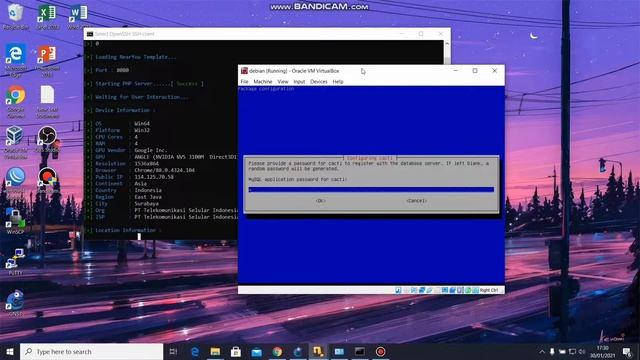Click the <Ok> button in cacti dialog
This screenshot has height=360, width=640.
coord(320,201)
